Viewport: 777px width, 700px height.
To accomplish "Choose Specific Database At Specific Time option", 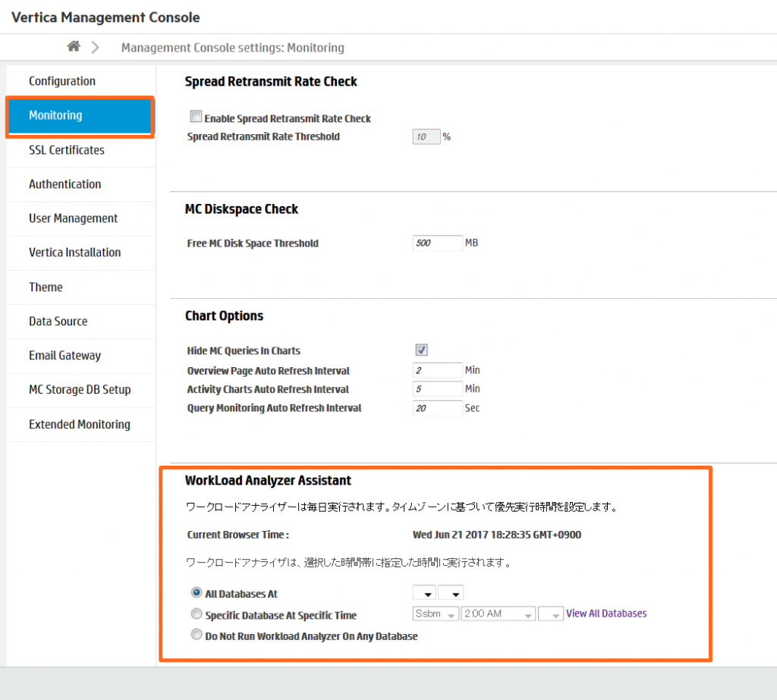I will click(197, 614).
